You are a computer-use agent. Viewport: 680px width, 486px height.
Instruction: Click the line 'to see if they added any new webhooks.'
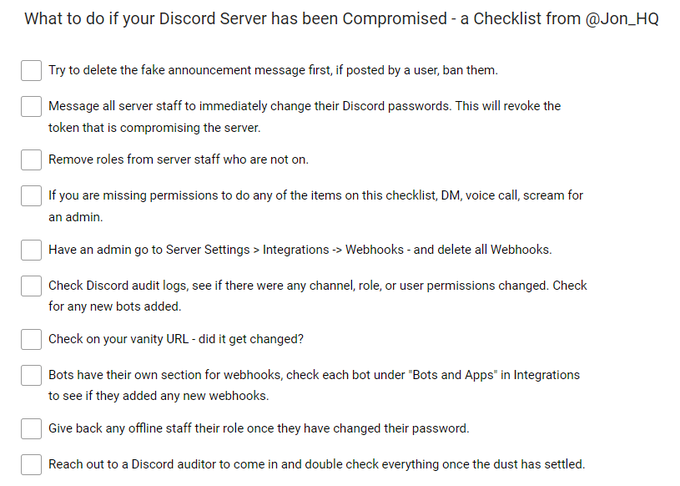[x=159, y=396]
